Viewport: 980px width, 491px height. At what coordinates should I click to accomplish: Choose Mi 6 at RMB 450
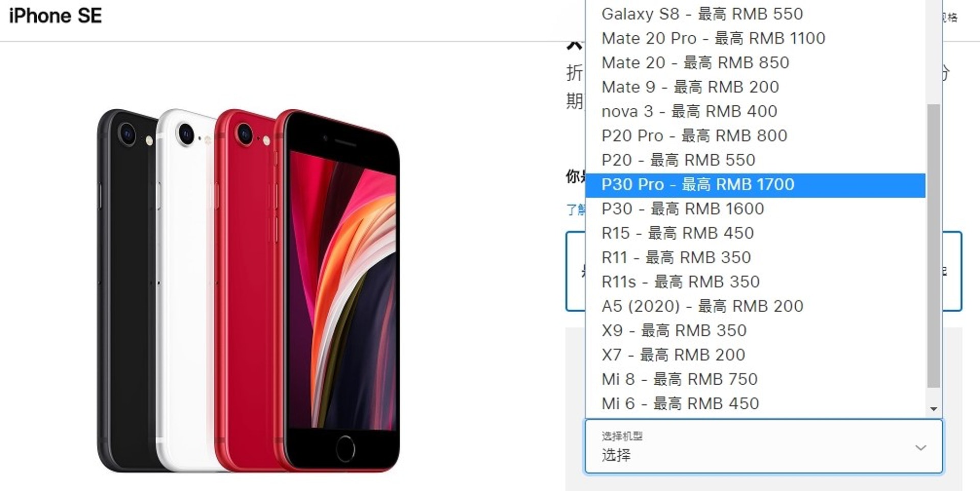755,404
